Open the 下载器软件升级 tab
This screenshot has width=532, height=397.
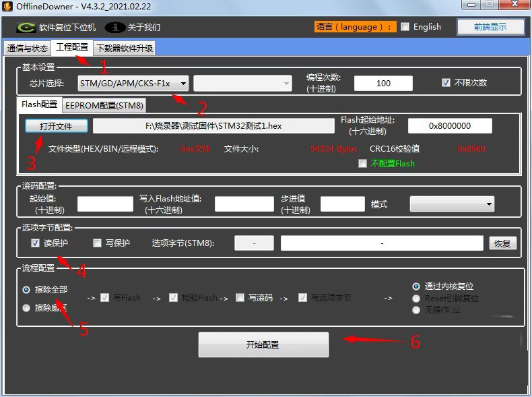pos(125,48)
